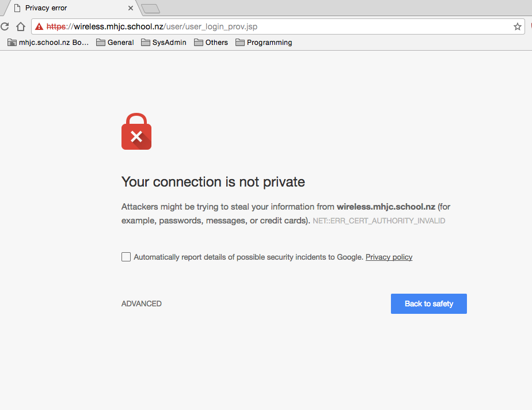Click the red warning triangle in address bar
Screen dimensions: 532x410
[39, 26]
